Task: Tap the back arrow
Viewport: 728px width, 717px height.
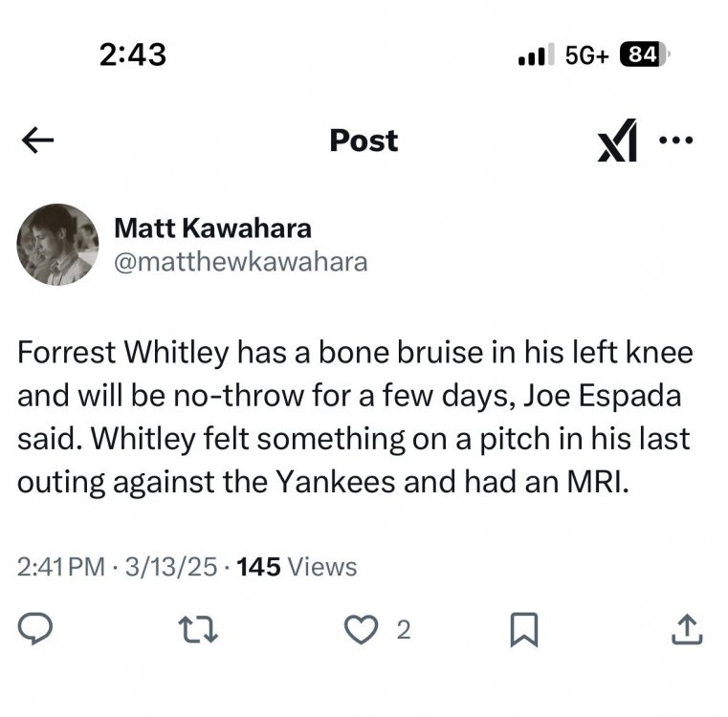Action: pos(37,141)
